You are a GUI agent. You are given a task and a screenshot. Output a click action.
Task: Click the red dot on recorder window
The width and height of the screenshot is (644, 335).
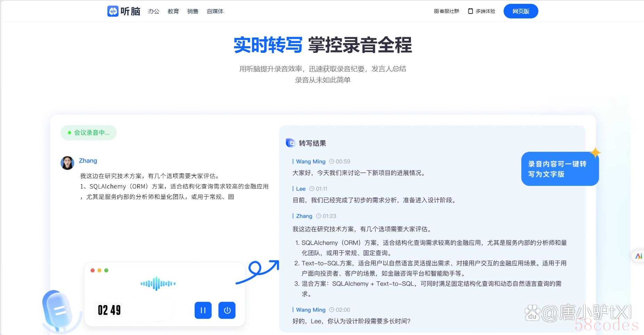tap(92, 270)
